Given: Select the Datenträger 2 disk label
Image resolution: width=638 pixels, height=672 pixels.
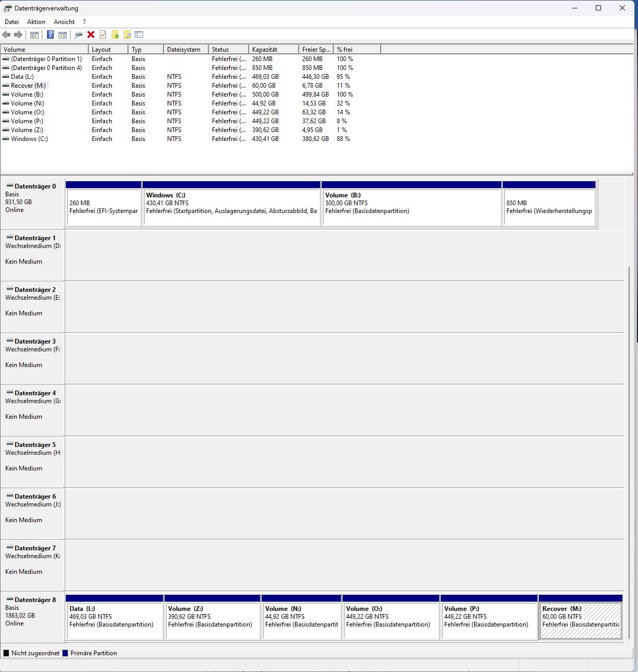Looking at the screenshot, I should (35, 290).
